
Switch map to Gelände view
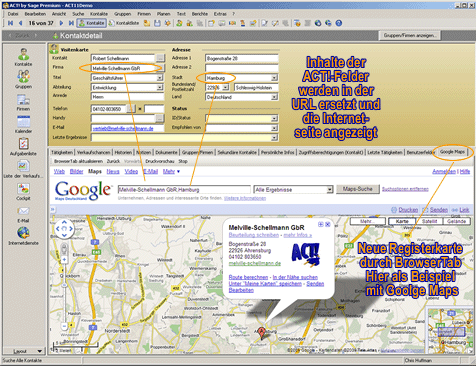tap(456, 221)
